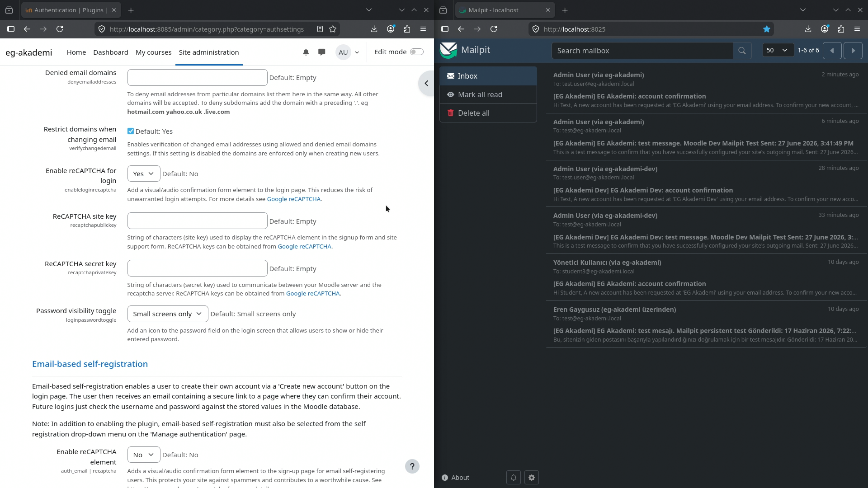
Task: Open About in Mailpit sidebar
Action: point(456,478)
